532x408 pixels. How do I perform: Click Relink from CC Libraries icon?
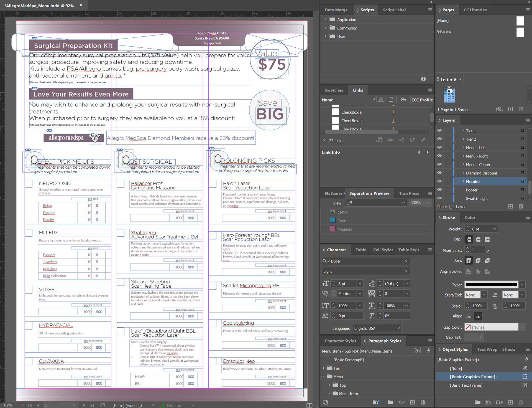pos(380,140)
